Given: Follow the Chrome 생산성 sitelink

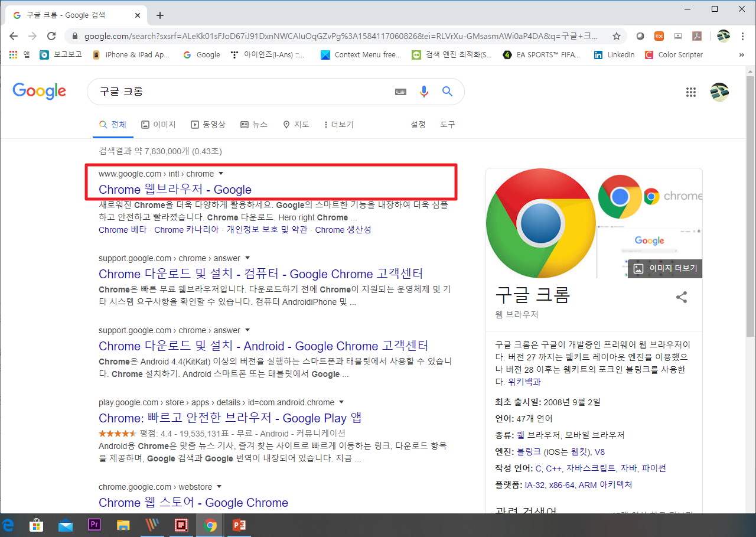Looking at the screenshot, I should pos(343,230).
